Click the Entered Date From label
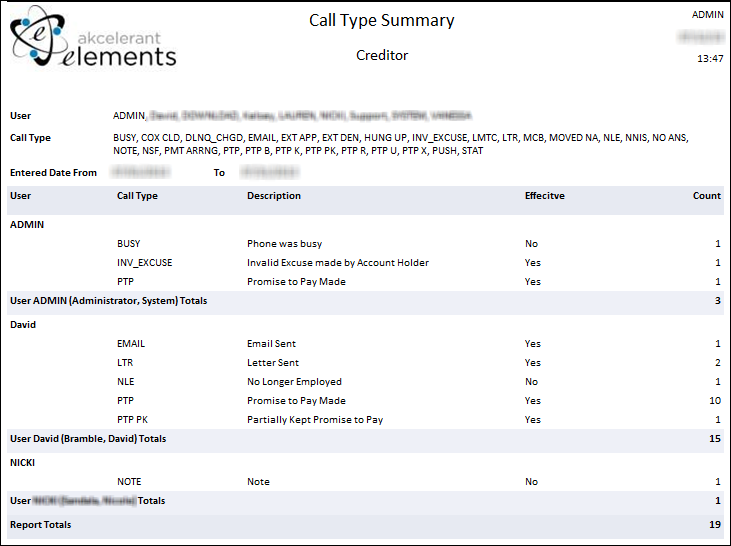 click(53, 173)
